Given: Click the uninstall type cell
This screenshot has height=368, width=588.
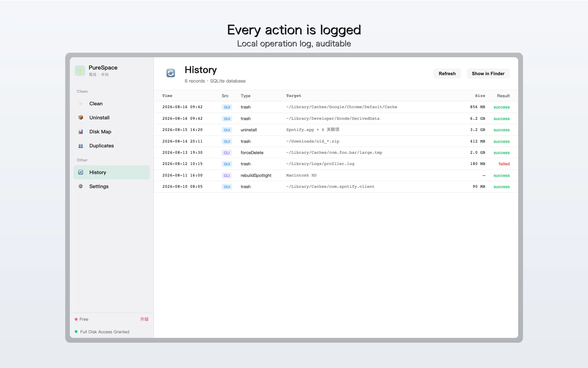Looking at the screenshot, I should click(249, 130).
